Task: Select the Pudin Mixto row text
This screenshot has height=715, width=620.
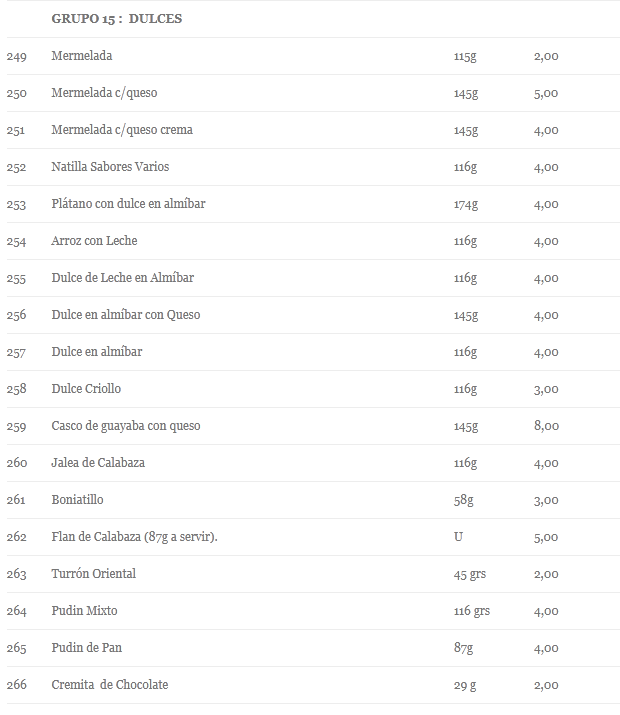Action: 84,610
